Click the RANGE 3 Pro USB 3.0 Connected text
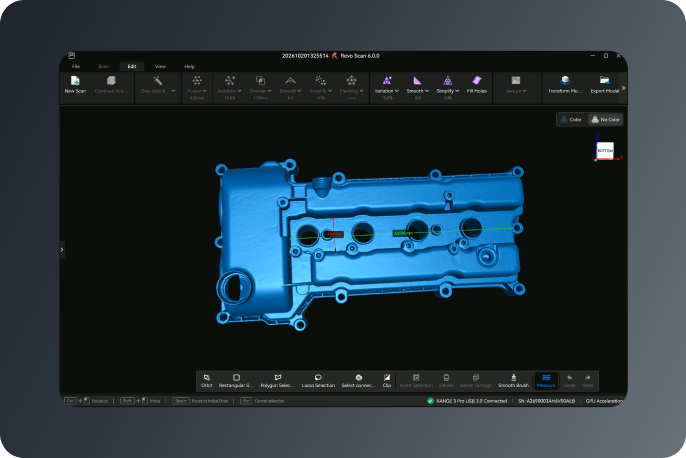This screenshot has height=458, width=686. (x=471, y=401)
